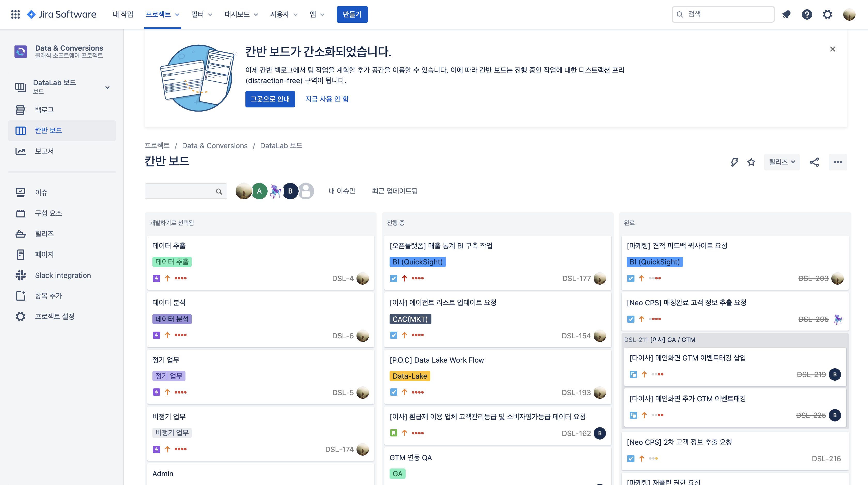
Task: Open the 앱 dropdown menu
Action: pyautogui.click(x=316, y=14)
